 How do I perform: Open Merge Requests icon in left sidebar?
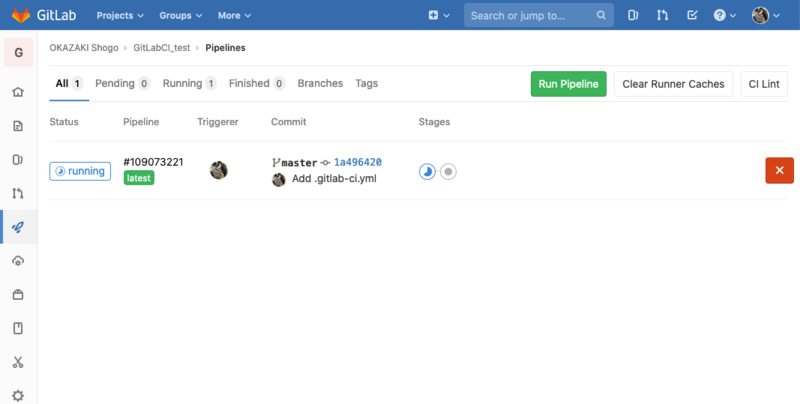coord(18,193)
